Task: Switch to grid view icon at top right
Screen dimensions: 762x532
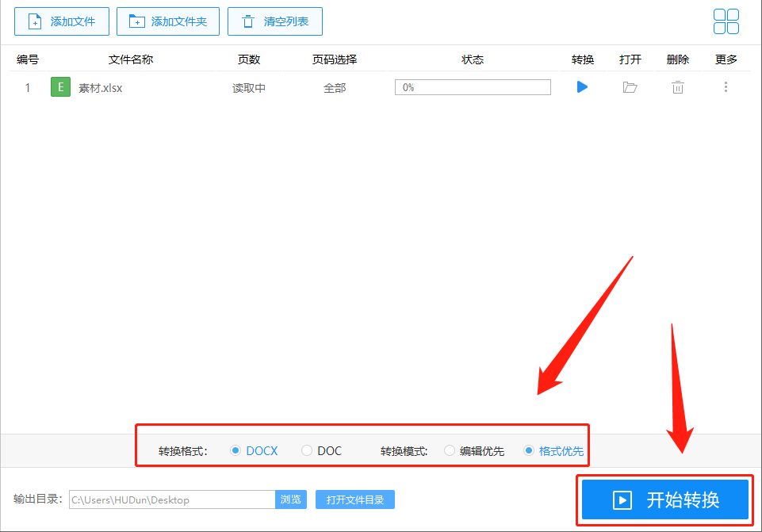Action: (726, 21)
